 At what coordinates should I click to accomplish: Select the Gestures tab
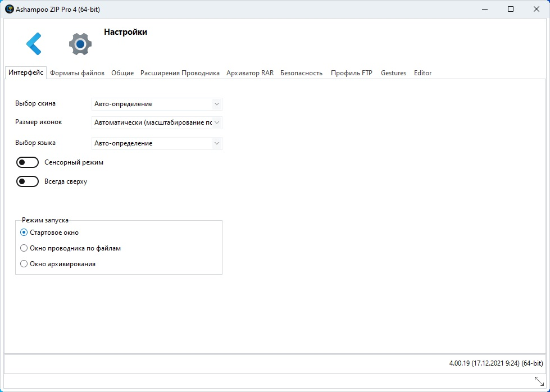point(393,73)
